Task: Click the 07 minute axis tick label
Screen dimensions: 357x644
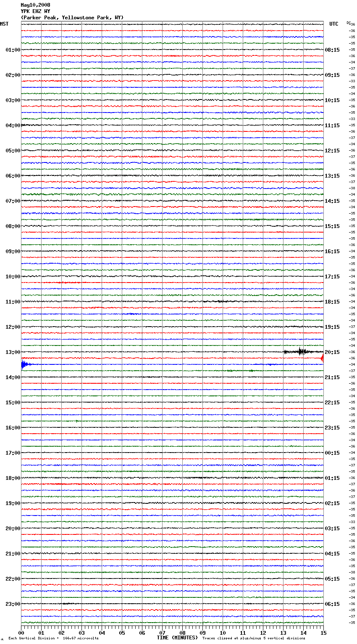Action: 162,633
